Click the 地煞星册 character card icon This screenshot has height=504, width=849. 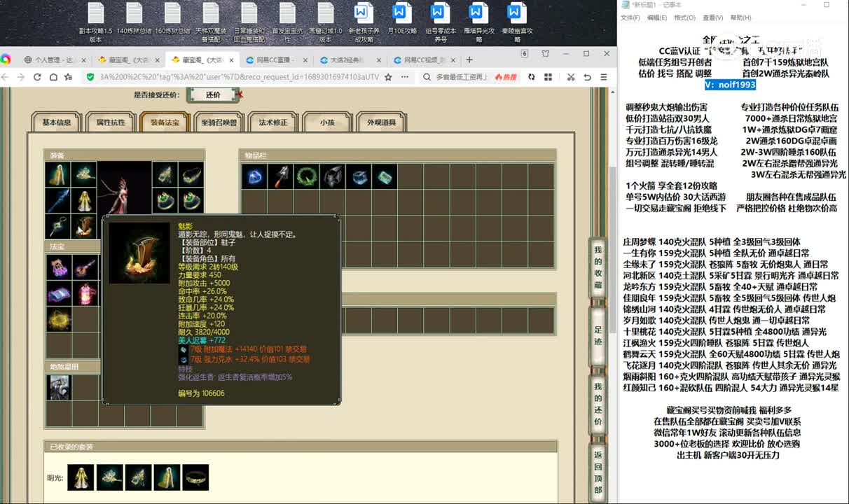point(59,388)
